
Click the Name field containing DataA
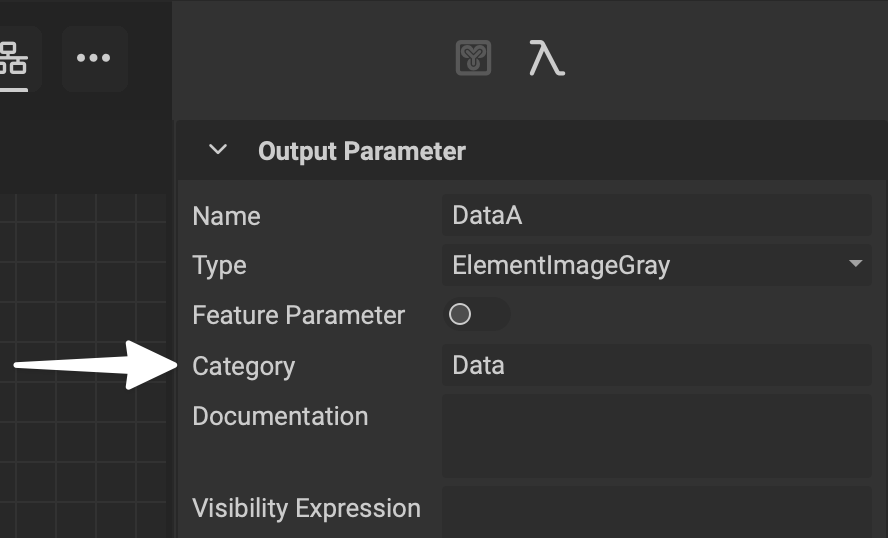[655, 215]
